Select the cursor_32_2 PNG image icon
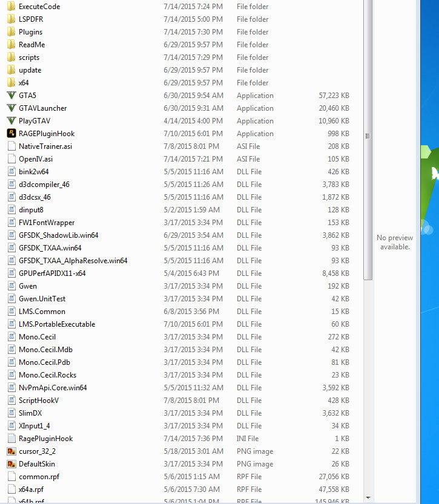 12,451
